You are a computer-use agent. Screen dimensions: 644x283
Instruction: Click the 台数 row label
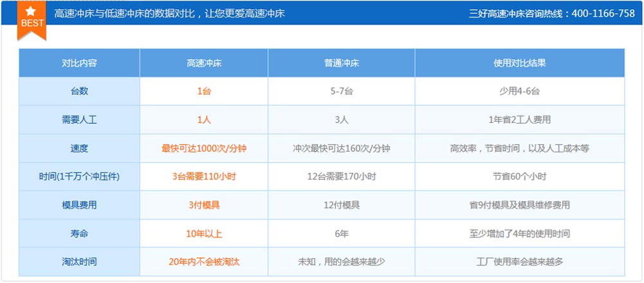pos(79,91)
